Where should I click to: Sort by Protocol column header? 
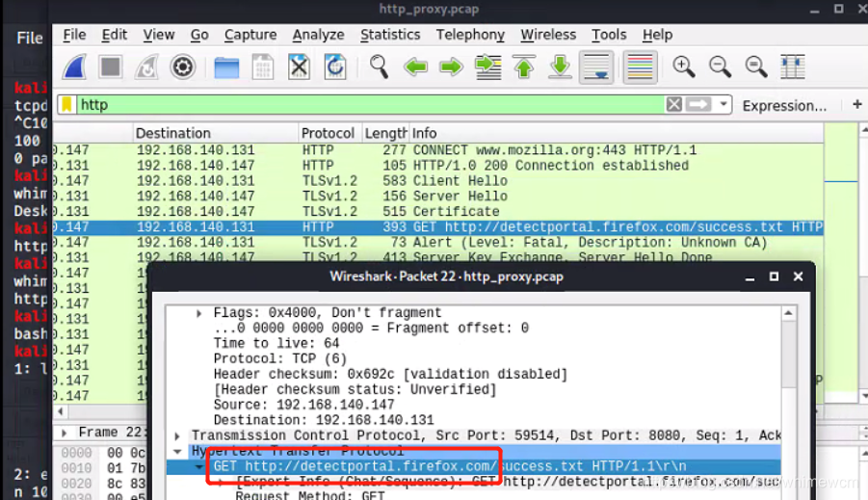point(329,133)
